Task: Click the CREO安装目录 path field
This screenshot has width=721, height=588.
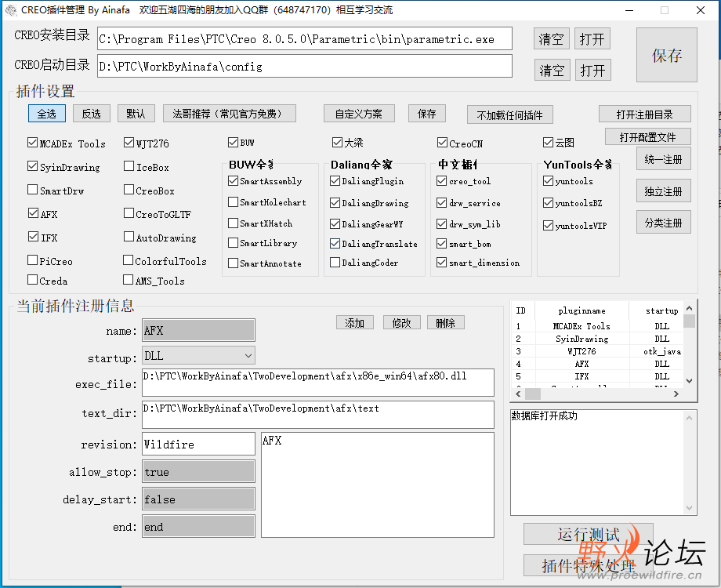Action: (305, 38)
